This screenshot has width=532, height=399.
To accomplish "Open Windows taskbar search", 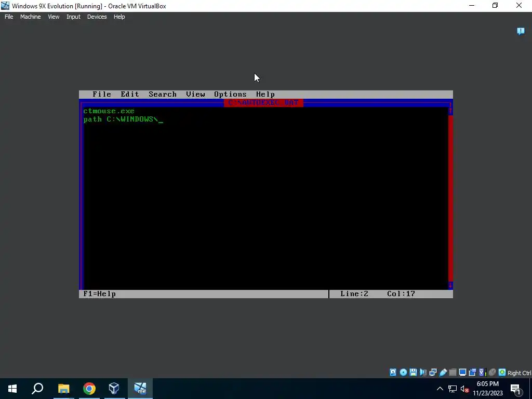I will [x=37, y=389].
